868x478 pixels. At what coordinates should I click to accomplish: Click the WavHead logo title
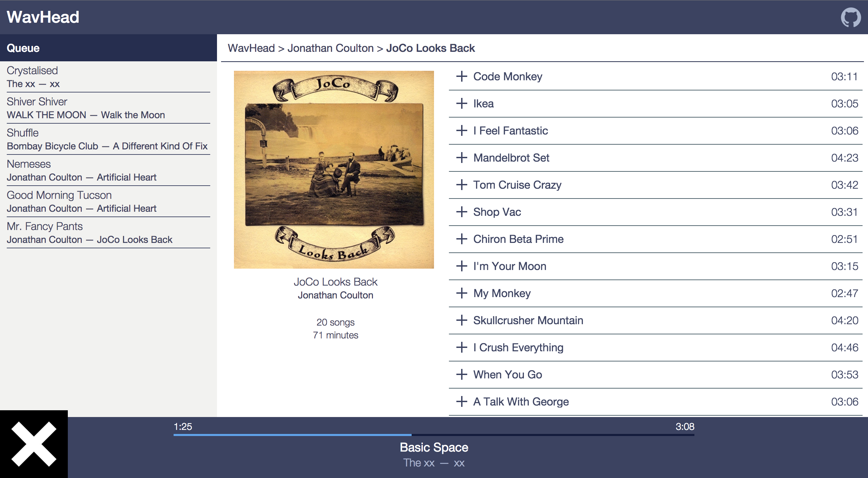43,17
